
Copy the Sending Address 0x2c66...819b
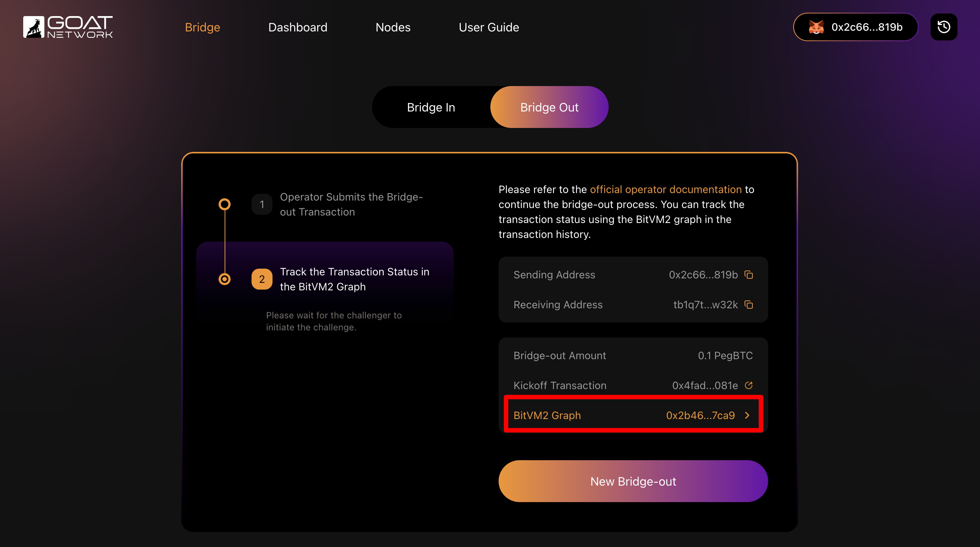[748, 275]
